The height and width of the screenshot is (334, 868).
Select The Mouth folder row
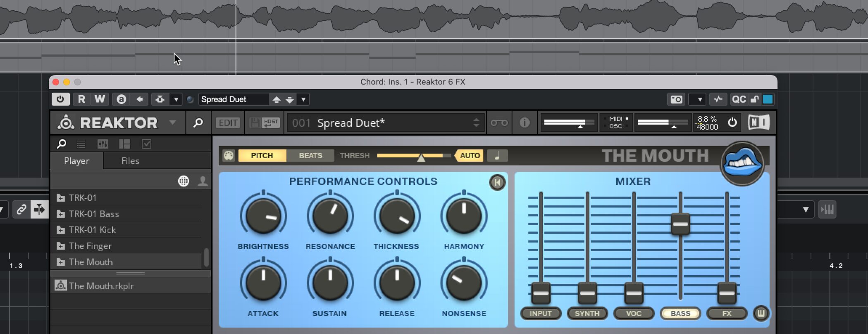(126, 262)
